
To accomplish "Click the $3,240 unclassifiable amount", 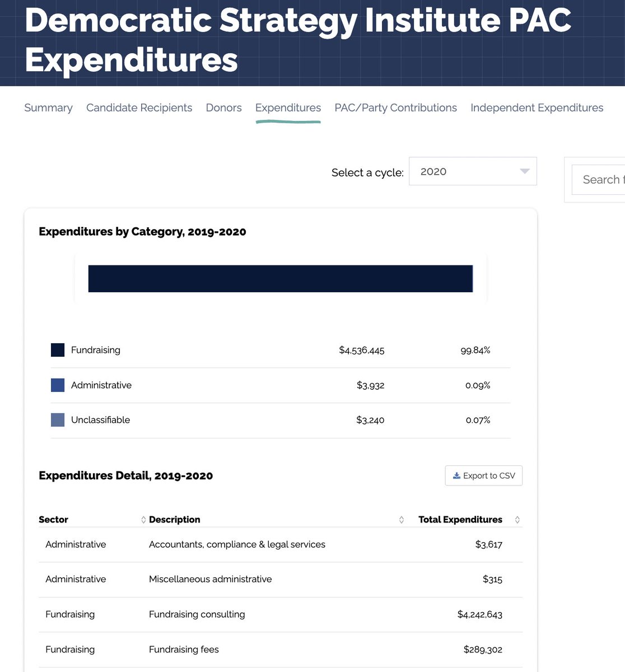I will point(370,420).
